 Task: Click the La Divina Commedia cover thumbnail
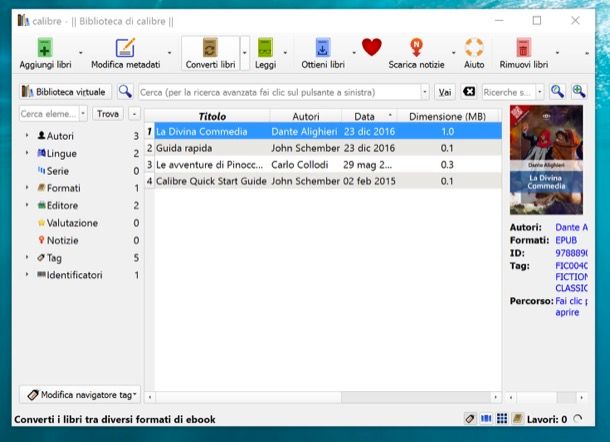546,160
